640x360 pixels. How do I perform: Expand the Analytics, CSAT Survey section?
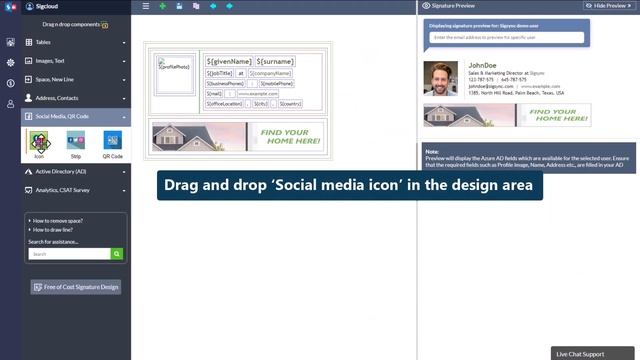[x=76, y=190]
